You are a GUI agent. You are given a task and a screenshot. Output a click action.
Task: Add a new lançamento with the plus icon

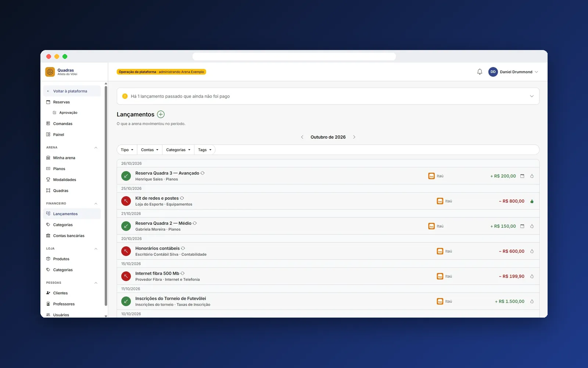tap(161, 114)
